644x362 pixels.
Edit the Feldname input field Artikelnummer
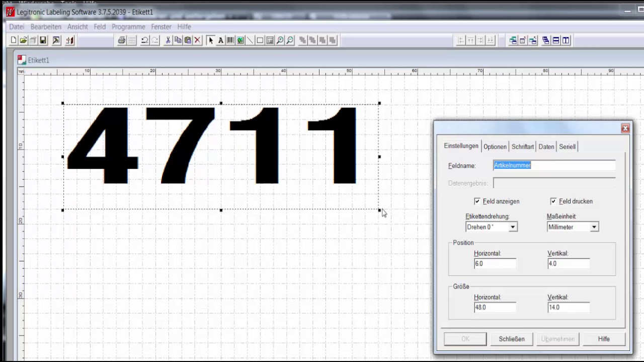[553, 165]
